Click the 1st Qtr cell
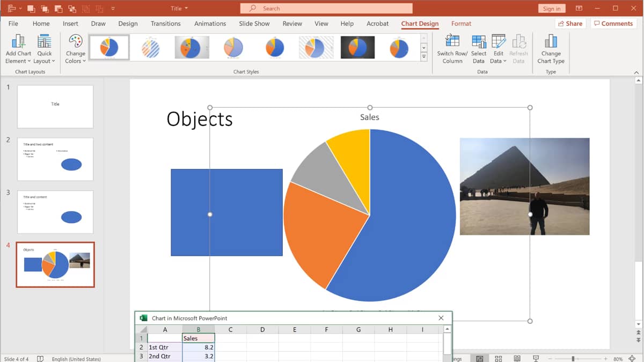Screen dimensions: 644x362 point(165,348)
